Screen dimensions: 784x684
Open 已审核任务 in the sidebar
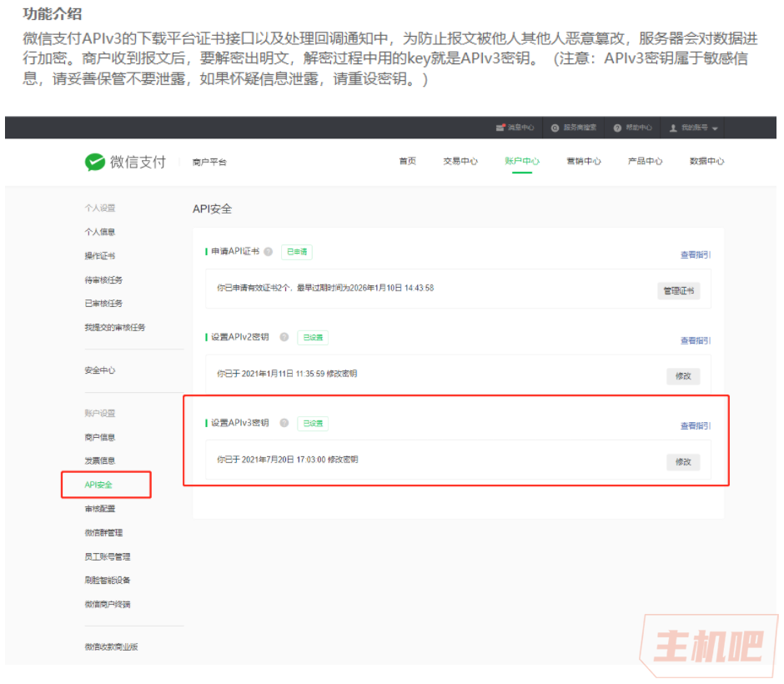click(103, 304)
